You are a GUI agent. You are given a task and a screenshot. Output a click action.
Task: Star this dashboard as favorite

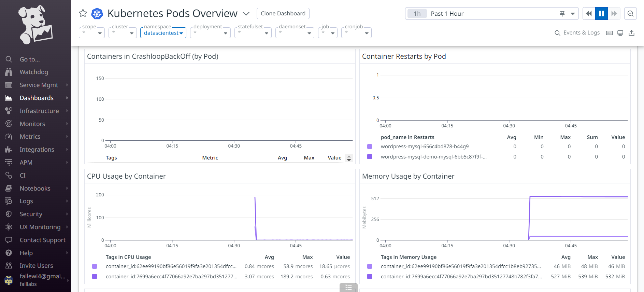coord(83,13)
